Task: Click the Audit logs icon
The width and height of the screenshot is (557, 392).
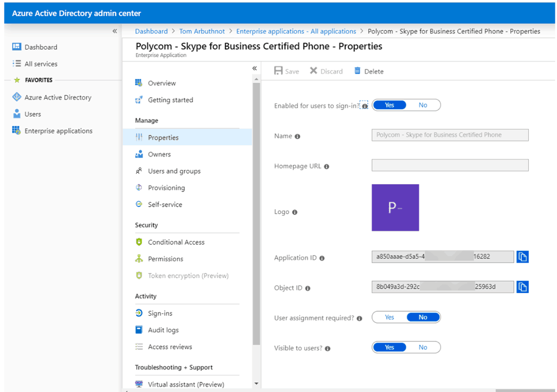Action: (139, 330)
